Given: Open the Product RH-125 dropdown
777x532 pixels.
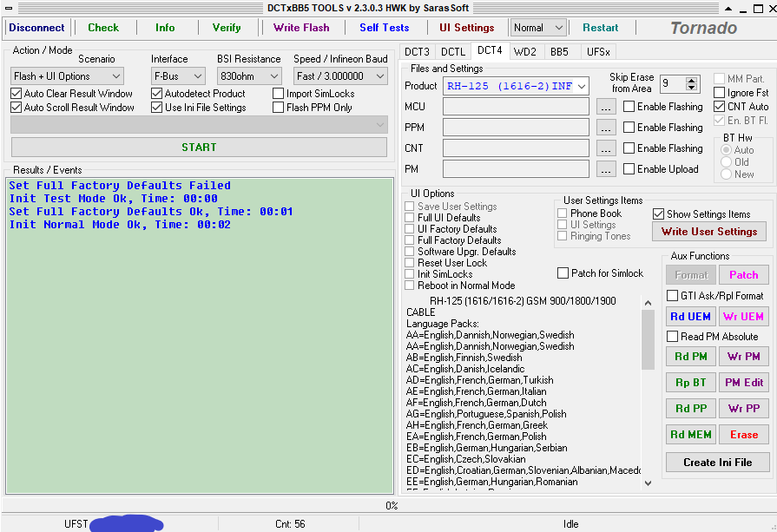Looking at the screenshot, I should (516, 86).
